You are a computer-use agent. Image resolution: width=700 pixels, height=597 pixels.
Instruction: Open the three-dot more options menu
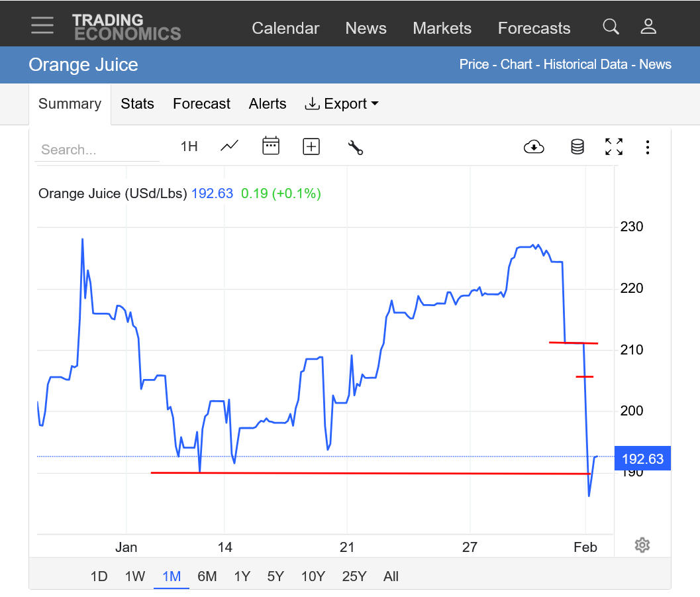(x=648, y=147)
